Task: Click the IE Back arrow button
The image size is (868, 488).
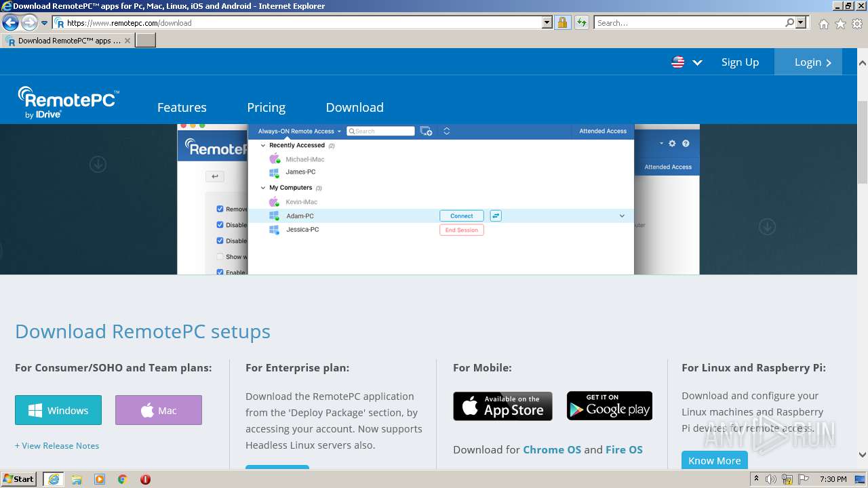Action: click(10, 23)
